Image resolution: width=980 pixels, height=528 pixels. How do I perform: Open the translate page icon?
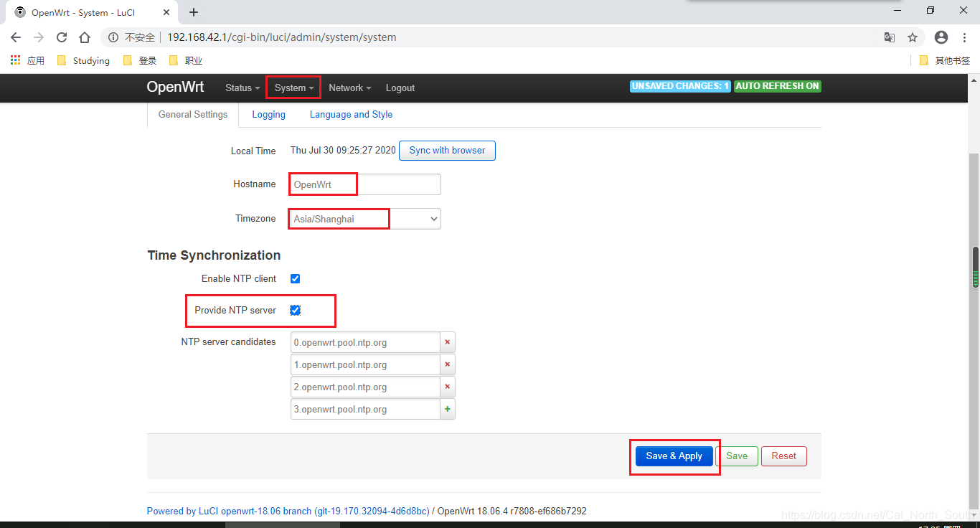coord(890,37)
